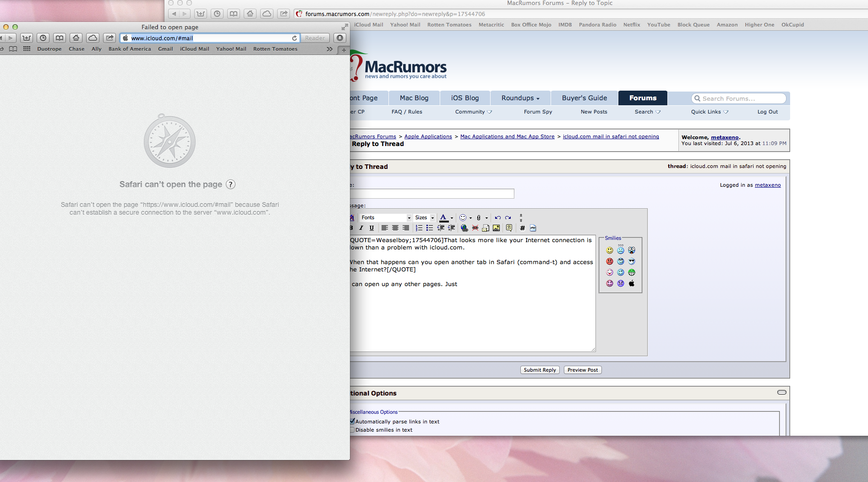Undo last edit in reply editor
Image resolution: width=868 pixels, height=482 pixels.
point(497,218)
